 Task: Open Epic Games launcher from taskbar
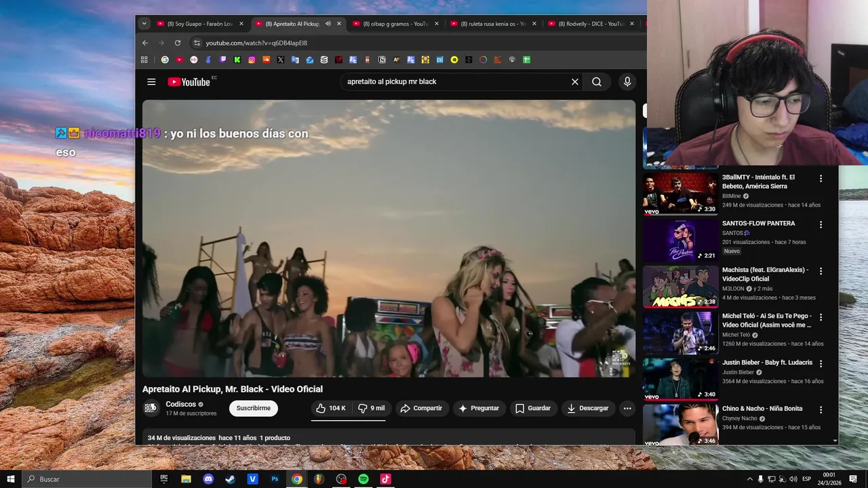pyautogui.click(x=164, y=479)
